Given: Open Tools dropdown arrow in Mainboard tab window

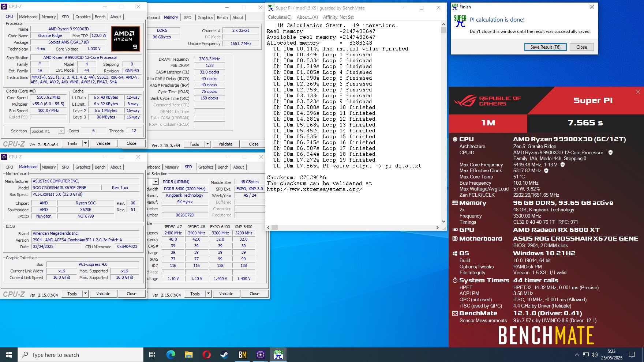Looking at the screenshot, I should (x=85, y=294).
